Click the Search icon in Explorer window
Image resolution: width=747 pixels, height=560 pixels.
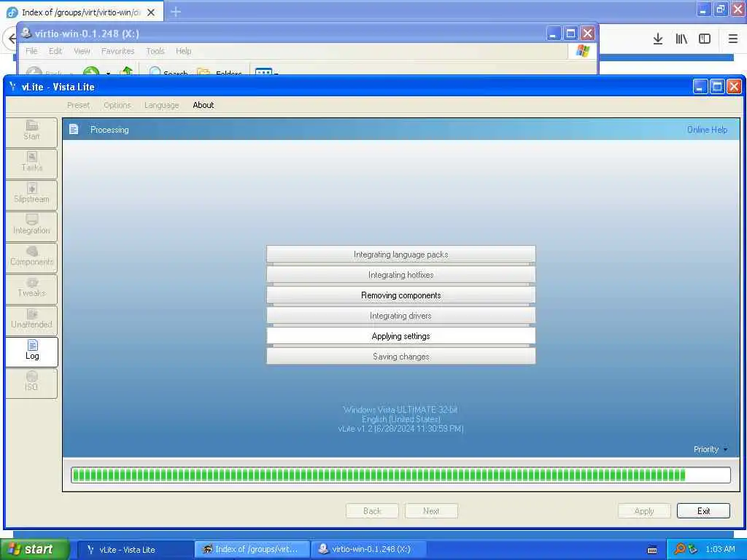pos(155,72)
